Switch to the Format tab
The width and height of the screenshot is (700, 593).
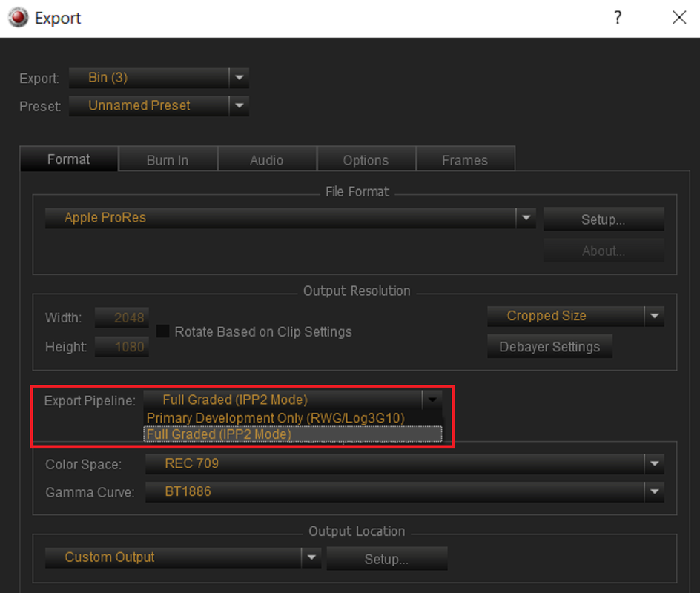point(69,159)
